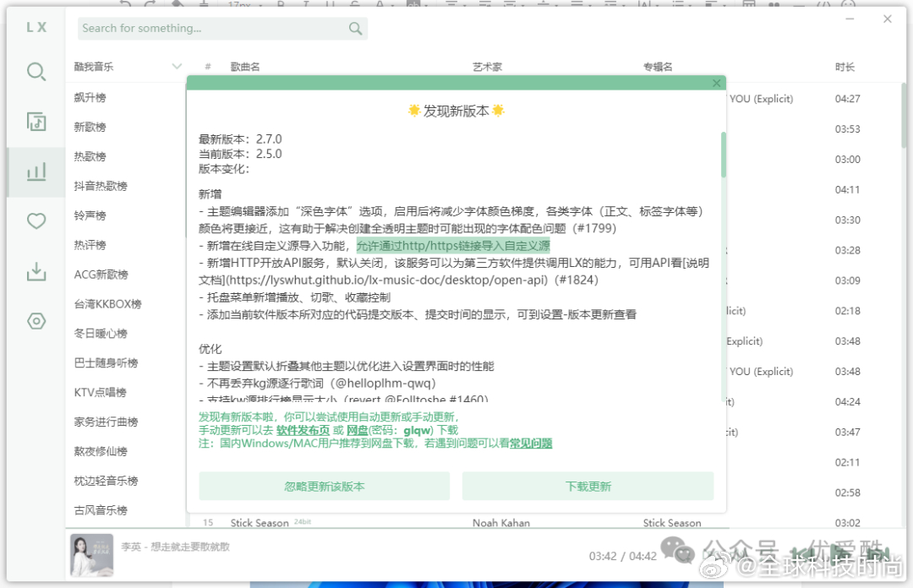Image resolution: width=913 pixels, height=588 pixels.
Task: Minimize the LX Music window
Action: (x=850, y=19)
